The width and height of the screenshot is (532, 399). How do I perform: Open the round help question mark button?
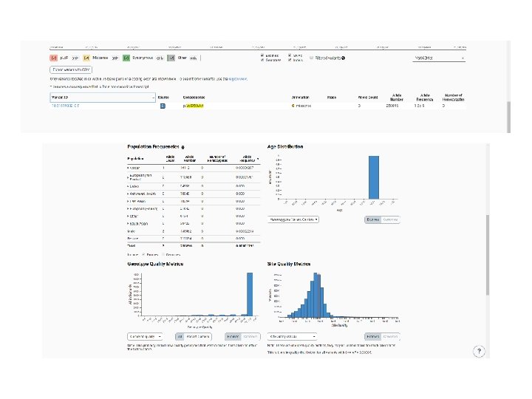coord(479,351)
